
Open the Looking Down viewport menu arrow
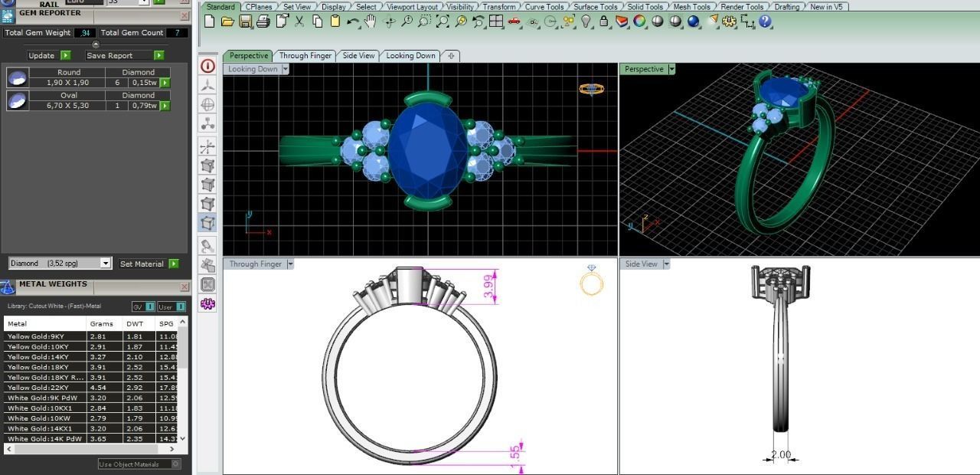(x=286, y=69)
